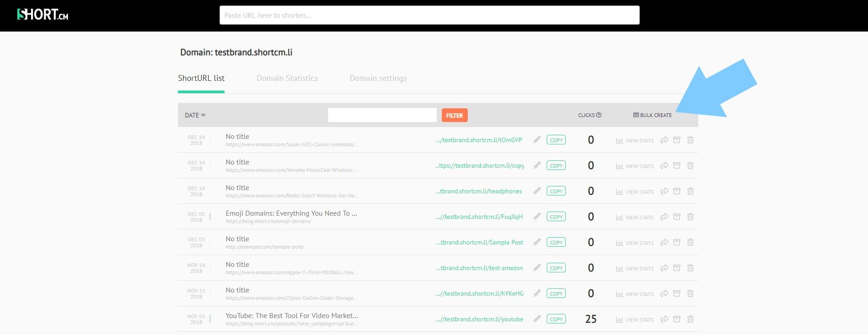Click title 'YouTube: The Best Tool For Video Market...'
The image size is (868, 335).
292,316
